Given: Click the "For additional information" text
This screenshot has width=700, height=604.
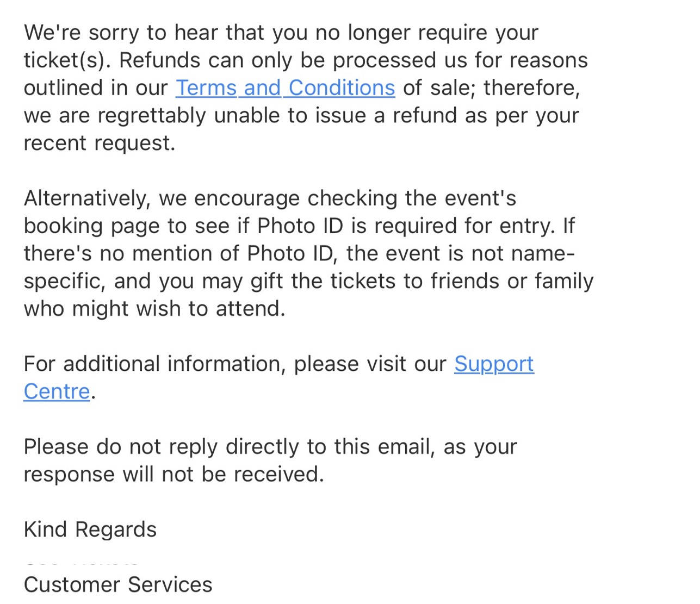Looking at the screenshot, I should tap(154, 364).
